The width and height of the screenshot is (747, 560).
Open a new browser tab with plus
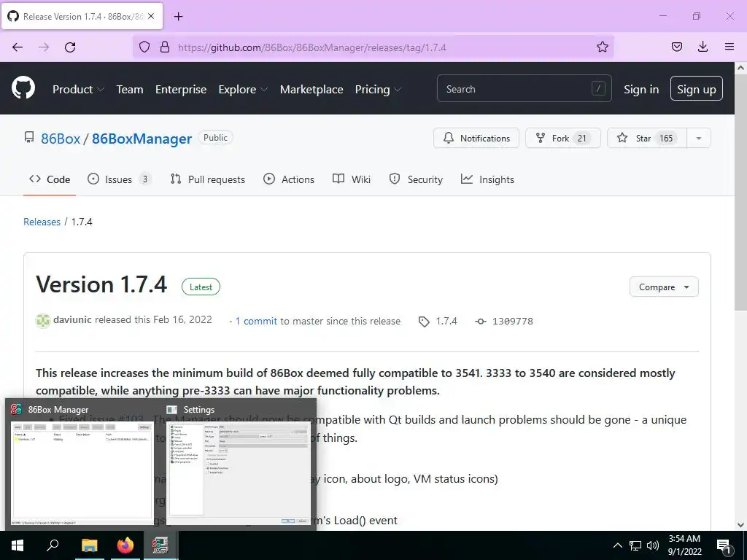[178, 17]
